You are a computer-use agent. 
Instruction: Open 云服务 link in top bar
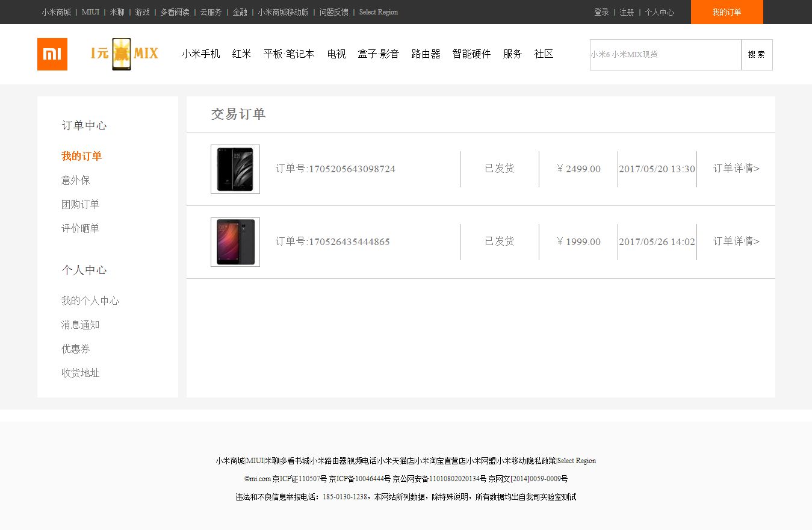coord(211,12)
